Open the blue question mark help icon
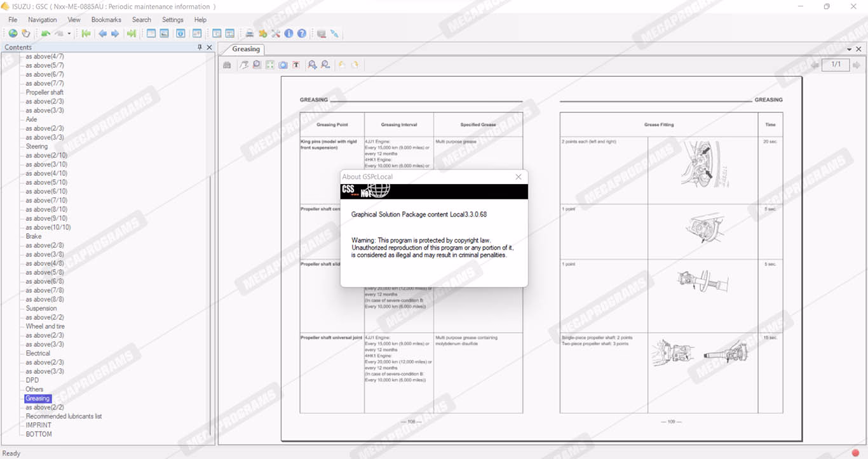 [x=302, y=34]
